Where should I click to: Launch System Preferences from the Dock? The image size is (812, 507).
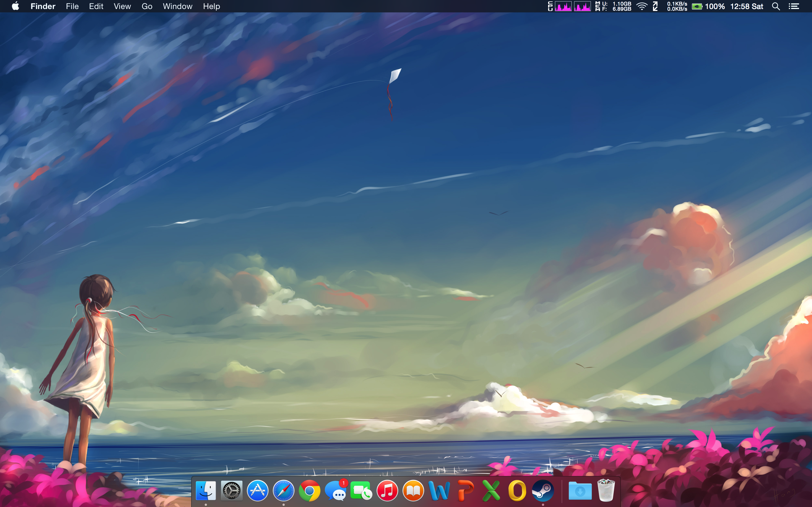click(231, 491)
